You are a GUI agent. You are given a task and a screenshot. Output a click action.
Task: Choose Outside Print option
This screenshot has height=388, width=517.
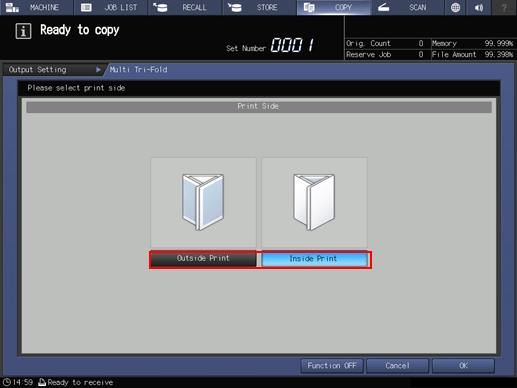tap(203, 259)
